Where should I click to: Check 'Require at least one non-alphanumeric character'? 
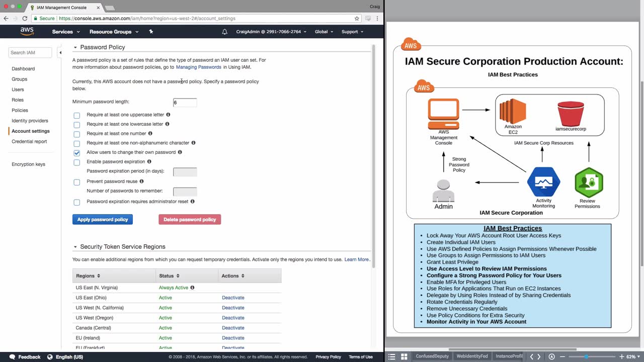click(x=76, y=143)
